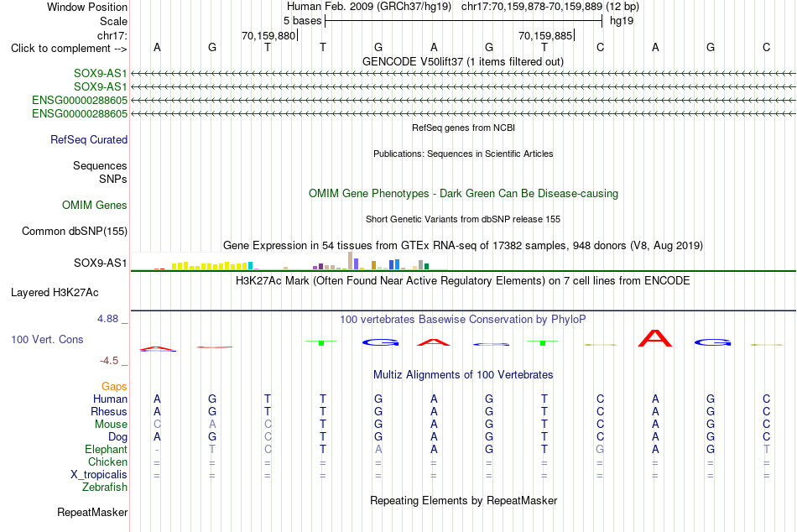
Task: Click the Gaps row label
Action: pyautogui.click(x=114, y=387)
